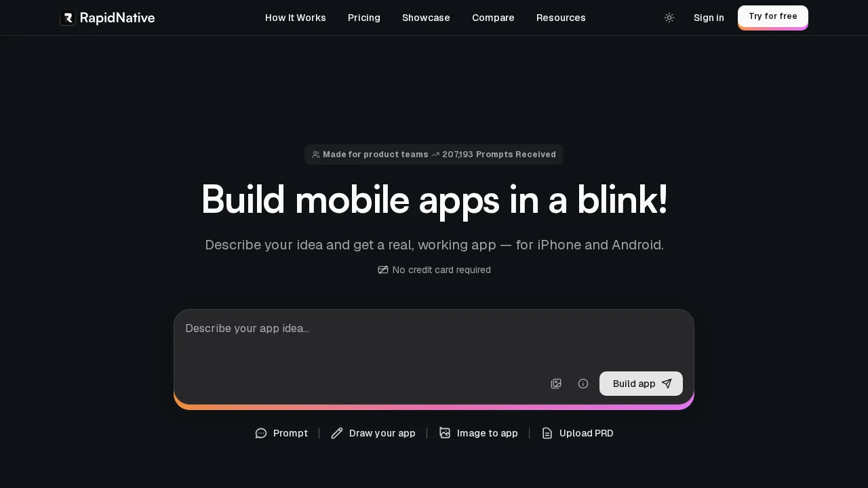Click the Prompts Received badge

(434, 155)
